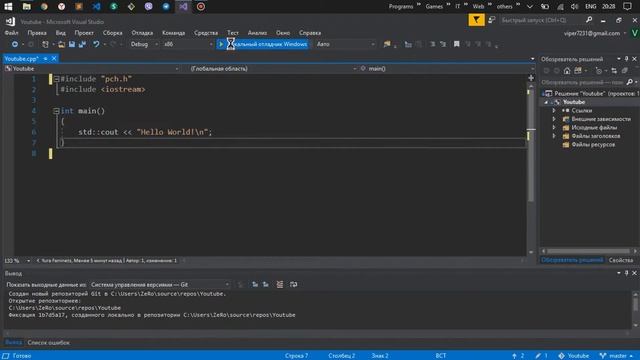This screenshot has width=640, height=360.
Task: Click the Sync with Active Document icon
Action: [614, 71]
